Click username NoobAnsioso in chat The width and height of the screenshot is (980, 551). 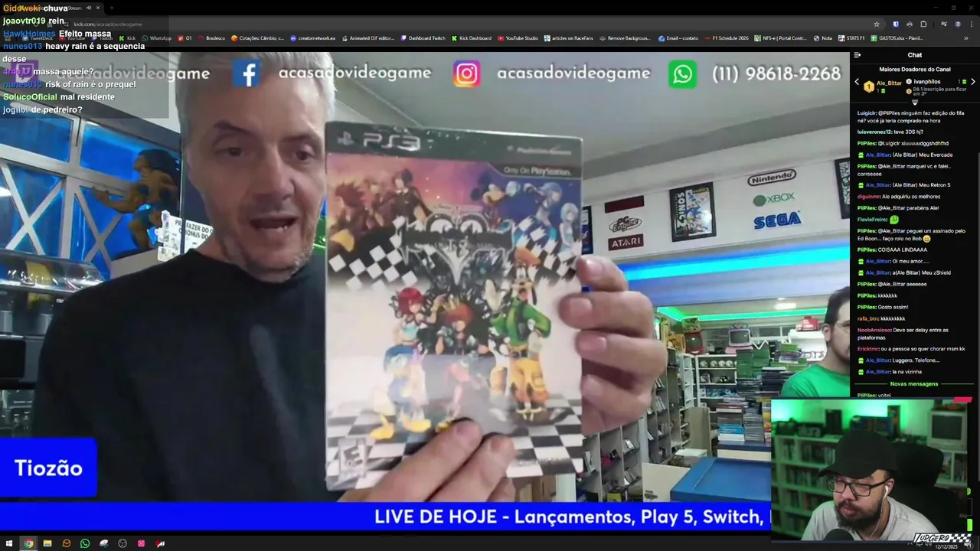click(x=874, y=330)
